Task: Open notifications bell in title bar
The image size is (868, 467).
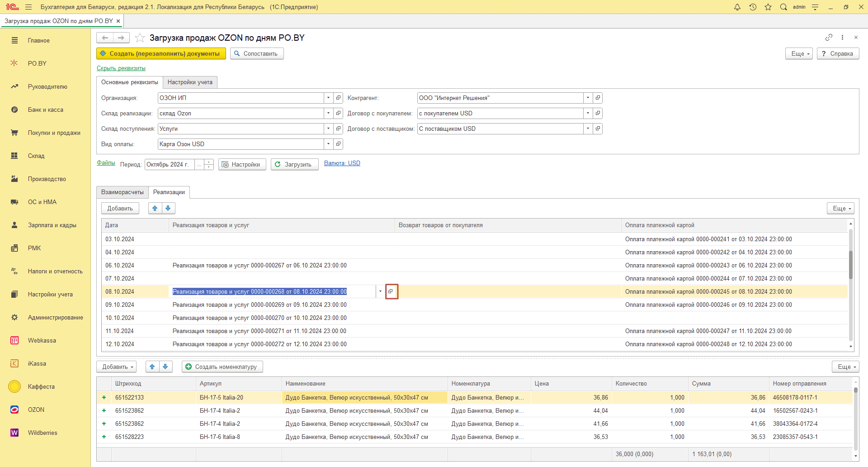Action: point(737,7)
